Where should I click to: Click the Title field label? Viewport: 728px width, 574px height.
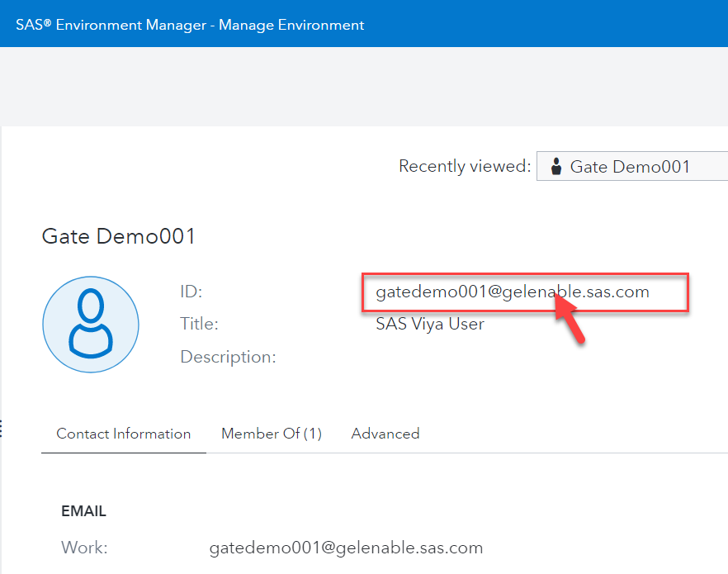tap(199, 324)
